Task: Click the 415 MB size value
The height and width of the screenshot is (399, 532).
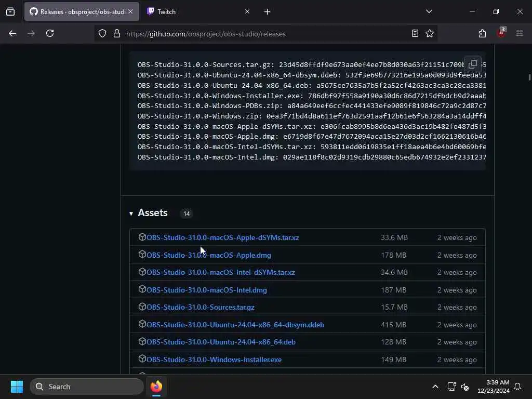Action: (x=394, y=325)
